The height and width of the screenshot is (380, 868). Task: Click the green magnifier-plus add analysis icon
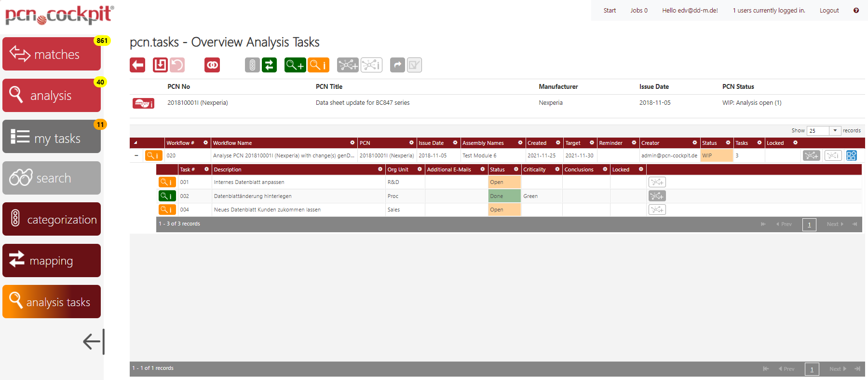(295, 65)
